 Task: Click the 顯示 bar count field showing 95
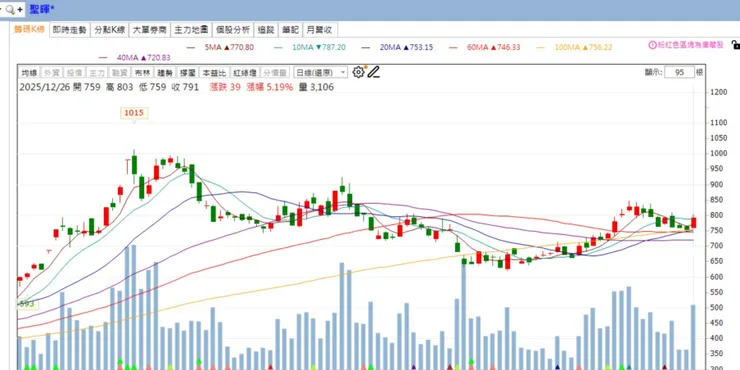[679, 73]
